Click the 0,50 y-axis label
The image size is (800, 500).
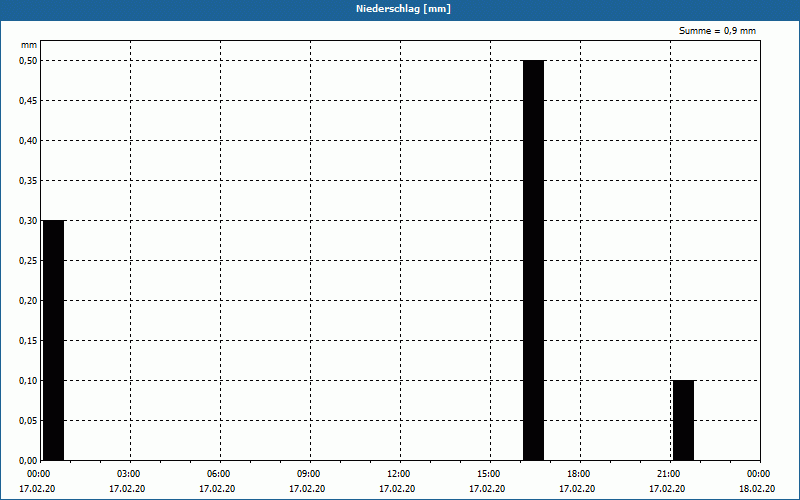pyautogui.click(x=28, y=61)
